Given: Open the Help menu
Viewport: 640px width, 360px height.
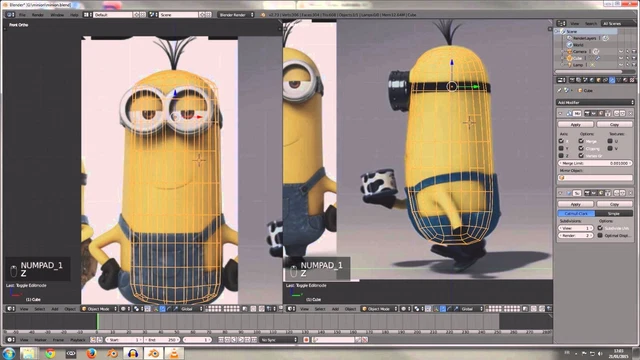Looking at the screenshot, I should point(74,15).
